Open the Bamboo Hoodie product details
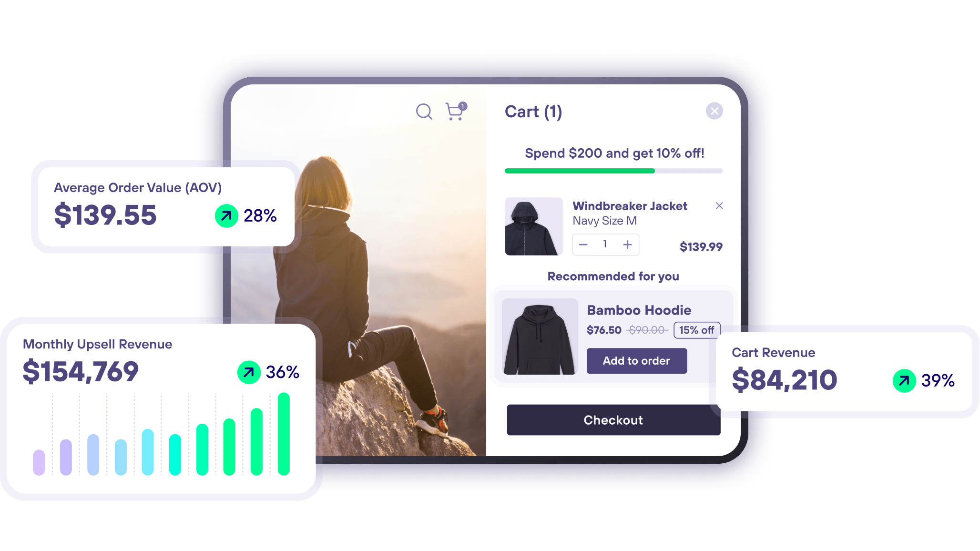The width and height of the screenshot is (980, 551). (638, 309)
